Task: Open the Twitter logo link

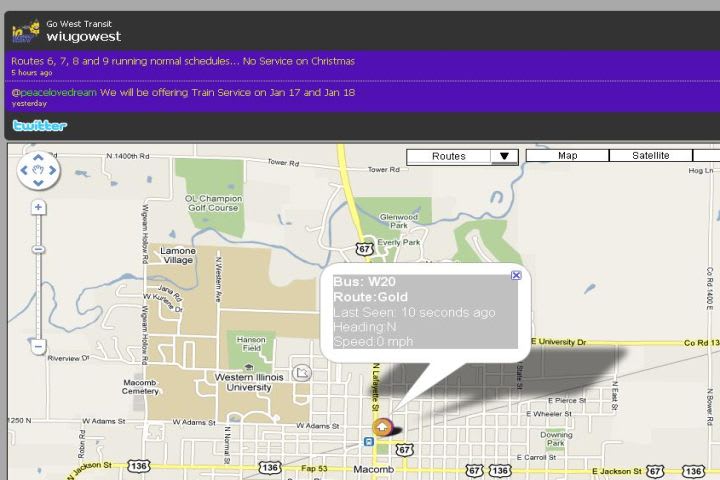Action: 40,125
